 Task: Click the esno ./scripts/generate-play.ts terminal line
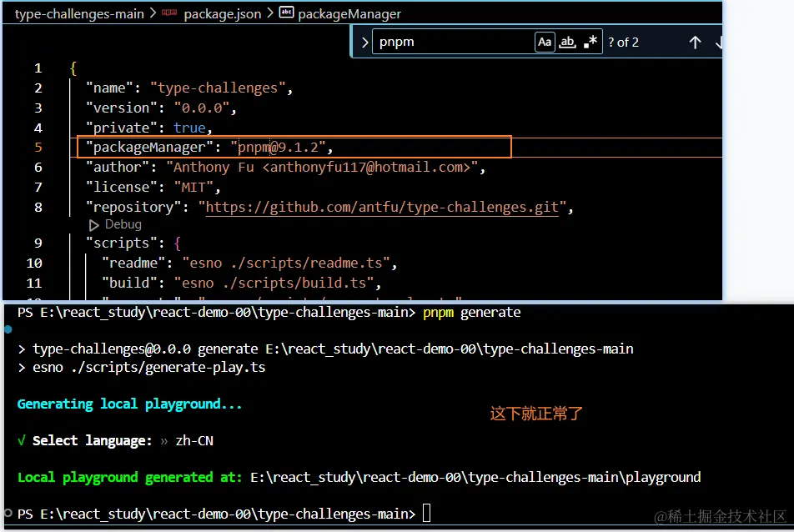click(x=148, y=368)
